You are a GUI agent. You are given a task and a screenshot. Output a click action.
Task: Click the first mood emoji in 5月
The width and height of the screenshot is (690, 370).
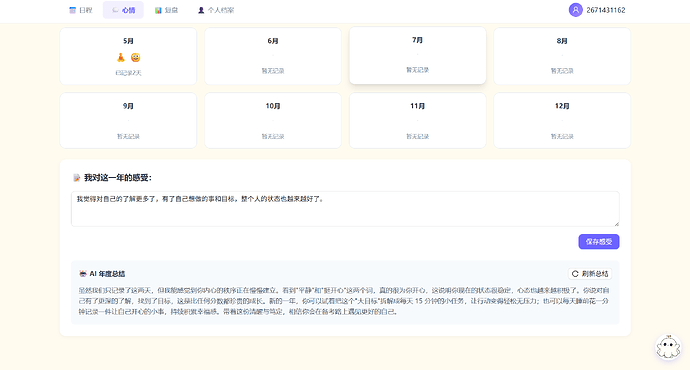[x=121, y=57]
